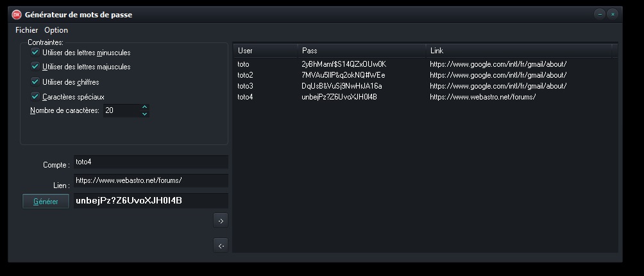Disable the 'Utiliser des chiffres' checkbox
644x276 pixels.
point(35,82)
